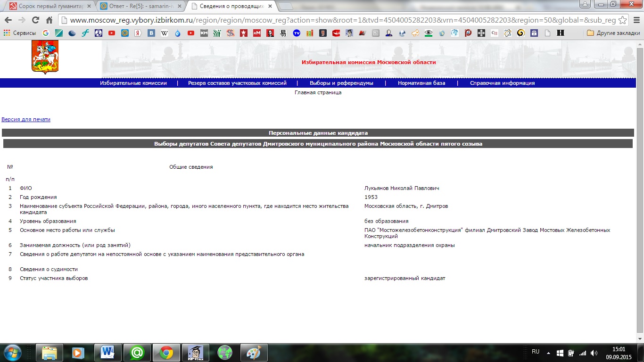Click the Версия для печати link

coord(26,119)
